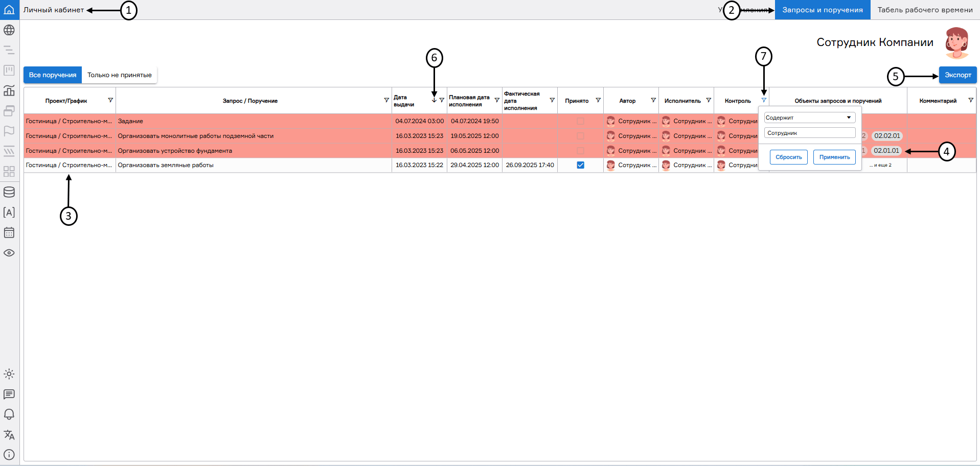Click the Экспорт button
This screenshot has height=466, width=980.
[958, 75]
